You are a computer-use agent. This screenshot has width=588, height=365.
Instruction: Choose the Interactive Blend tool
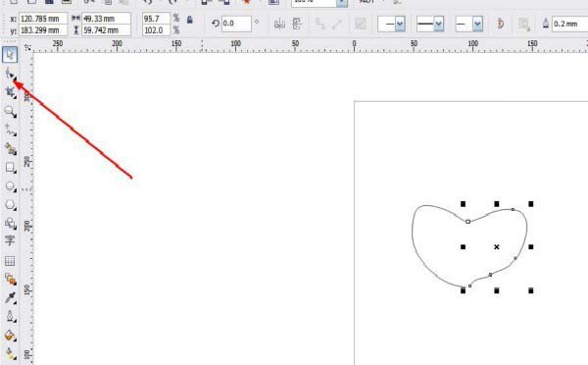pyautogui.click(x=10, y=279)
